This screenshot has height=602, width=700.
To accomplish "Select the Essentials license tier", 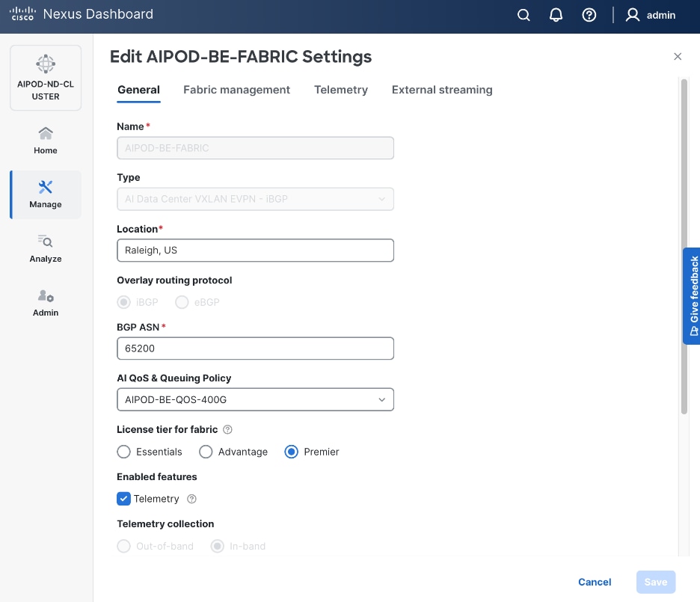I will click(x=124, y=452).
